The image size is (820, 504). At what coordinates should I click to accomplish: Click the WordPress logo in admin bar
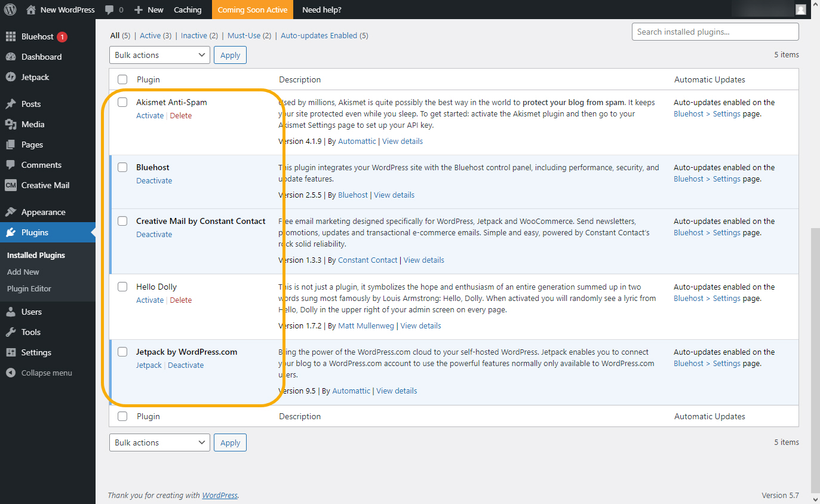tap(10, 10)
